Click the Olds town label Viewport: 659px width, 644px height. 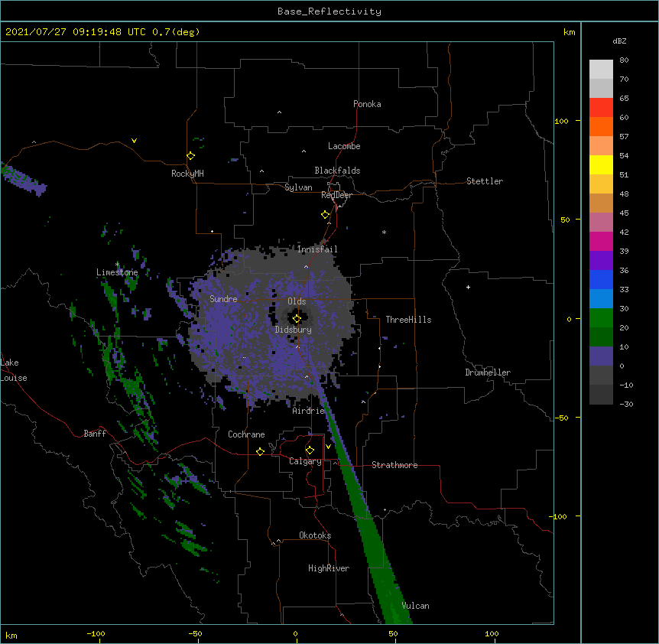(x=297, y=301)
